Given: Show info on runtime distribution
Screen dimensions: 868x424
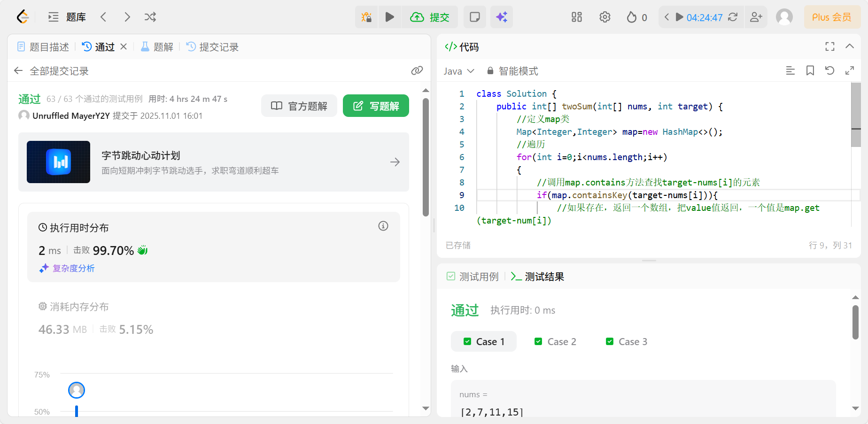Looking at the screenshot, I should [383, 226].
